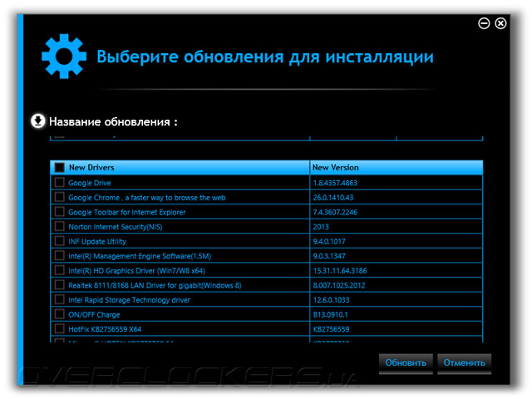The width and height of the screenshot is (532, 399).
Task: Close the update window
Action: tap(500, 23)
